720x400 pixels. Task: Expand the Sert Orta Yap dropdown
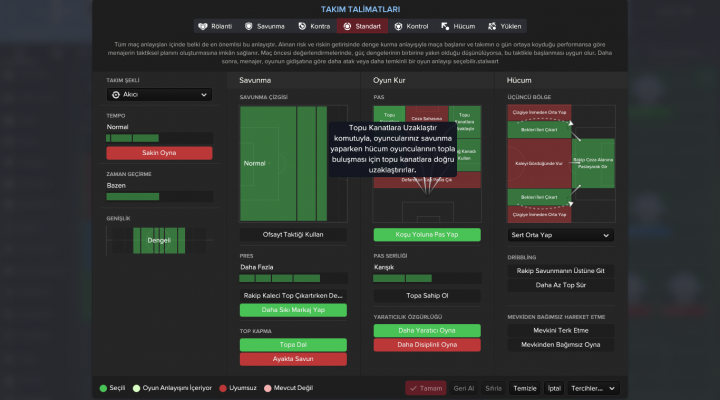coord(559,235)
